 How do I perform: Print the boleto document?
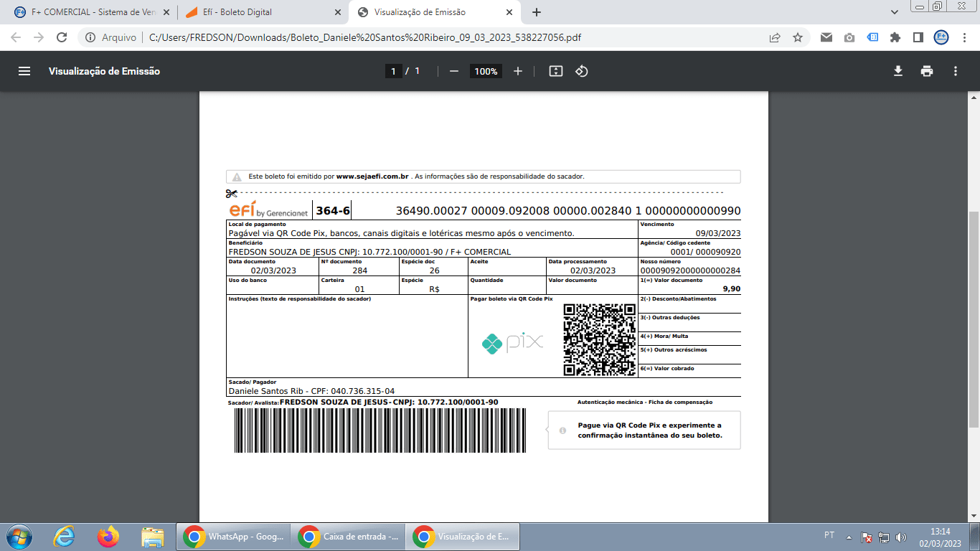927,71
